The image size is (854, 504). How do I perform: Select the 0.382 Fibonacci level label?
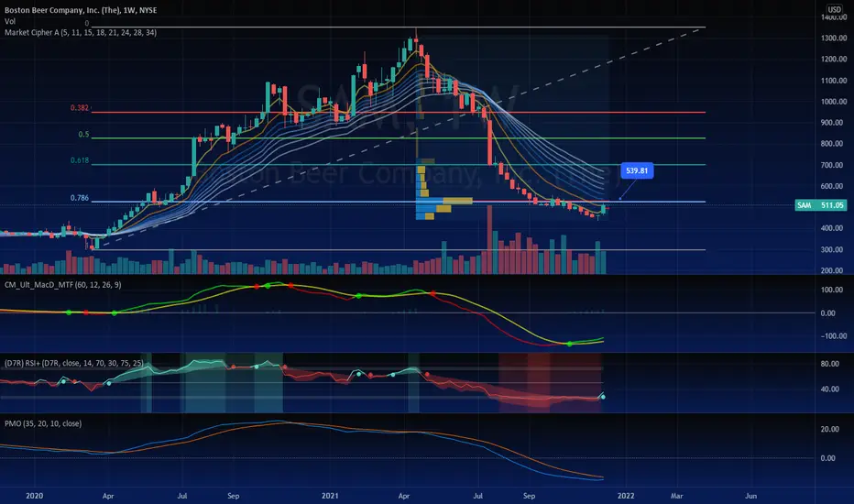point(80,108)
